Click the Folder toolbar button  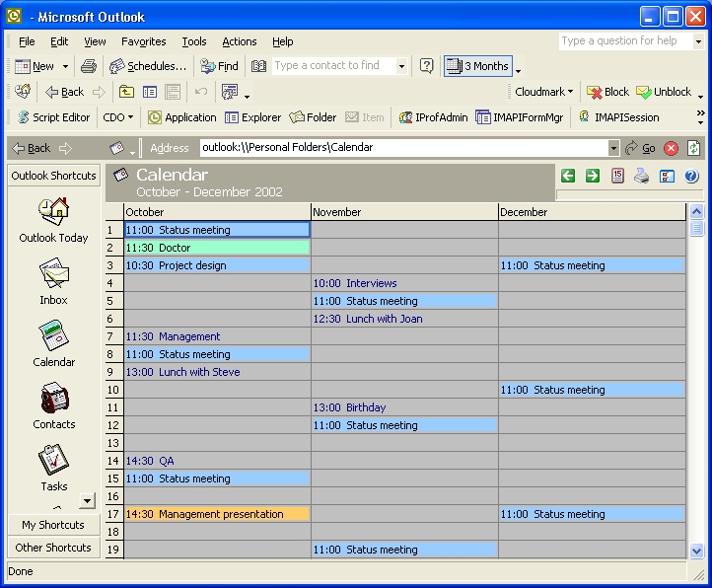tap(313, 117)
